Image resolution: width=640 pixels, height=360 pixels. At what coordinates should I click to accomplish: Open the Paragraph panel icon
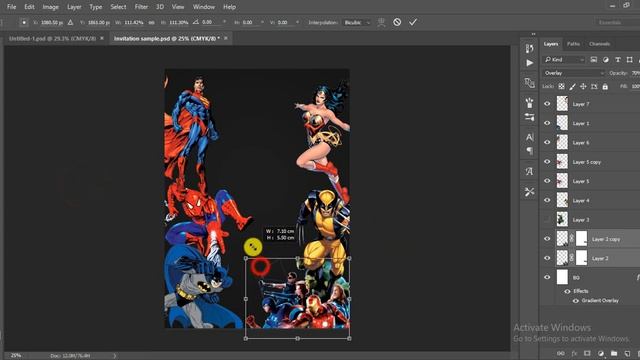click(x=529, y=151)
